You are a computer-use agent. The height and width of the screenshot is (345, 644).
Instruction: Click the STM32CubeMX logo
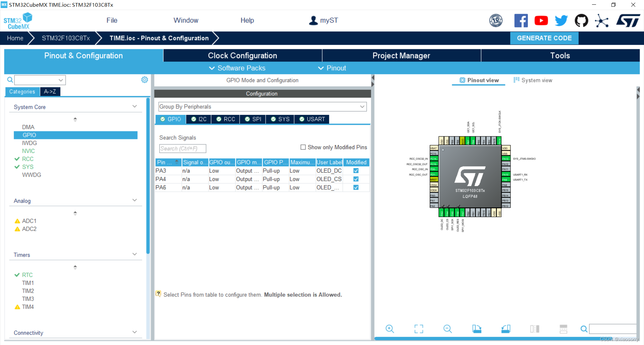(x=18, y=21)
